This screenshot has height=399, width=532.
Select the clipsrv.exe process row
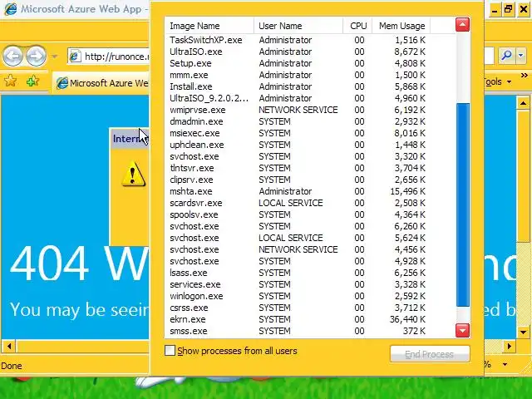coord(310,180)
